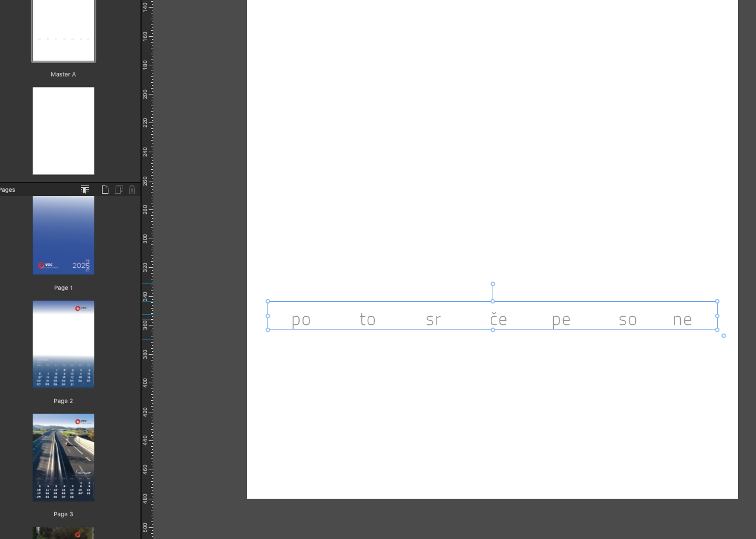The image size is (756, 539).
Task: Click the Pages section header label
Action: point(7,190)
